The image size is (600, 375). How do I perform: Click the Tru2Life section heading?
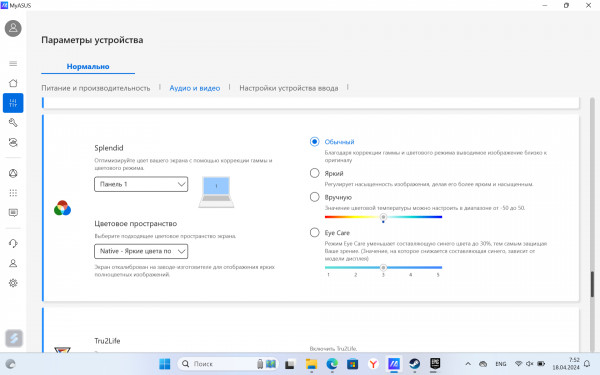point(107,341)
